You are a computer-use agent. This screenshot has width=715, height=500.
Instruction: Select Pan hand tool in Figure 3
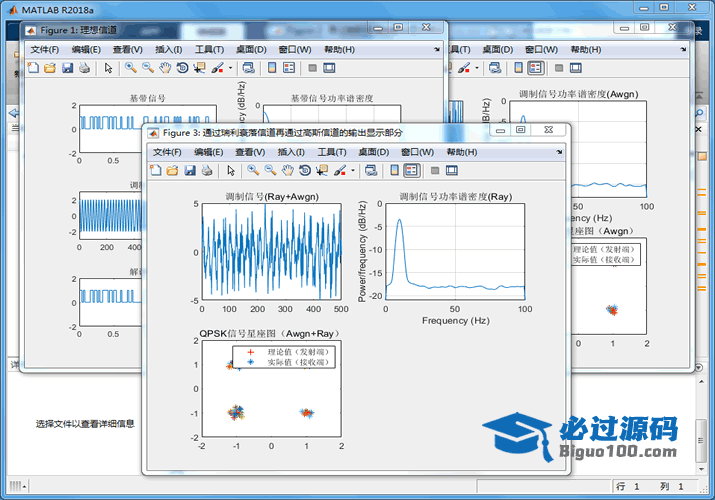pyautogui.click(x=287, y=171)
